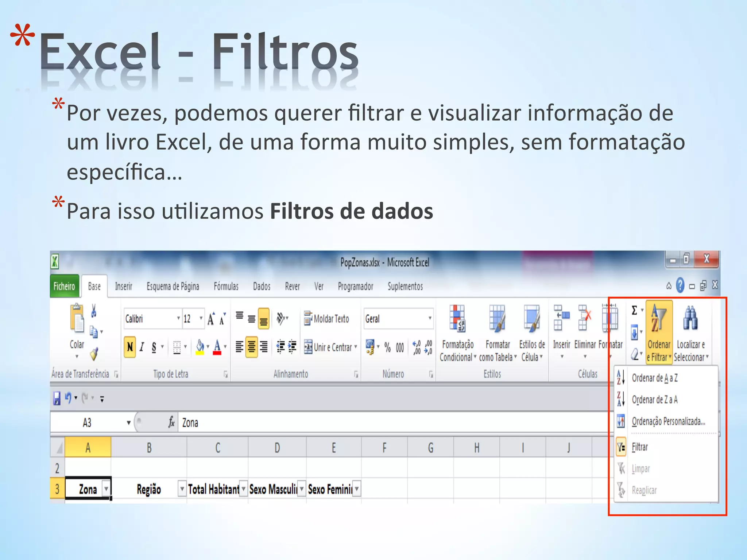The width and height of the screenshot is (747, 560).
Task: Click the Undo arrow icon
Action: [68, 398]
